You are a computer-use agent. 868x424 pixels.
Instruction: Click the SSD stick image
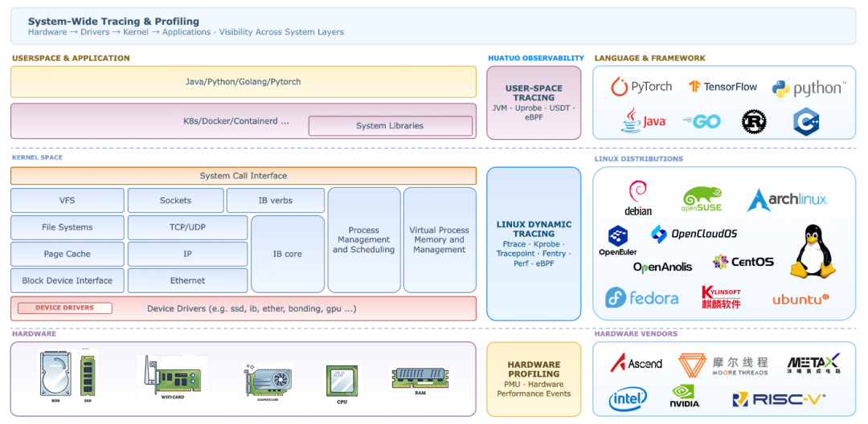(x=87, y=378)
